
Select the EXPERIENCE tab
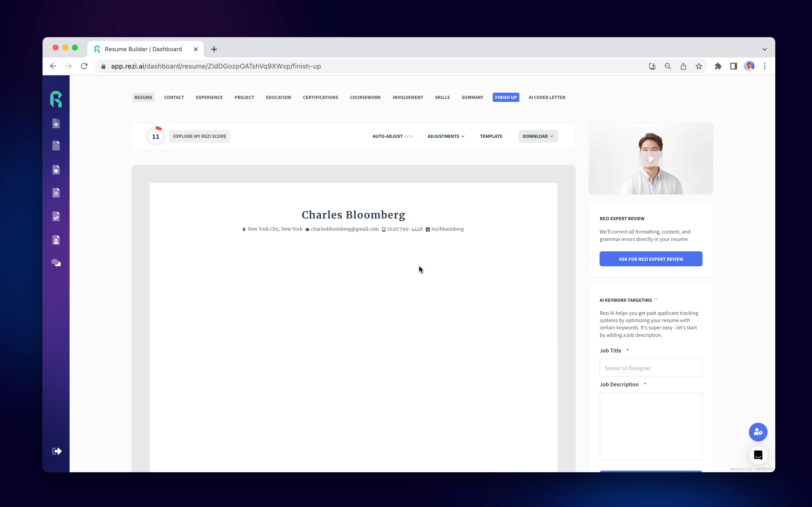pyautogui.click(x=209, y=97)
